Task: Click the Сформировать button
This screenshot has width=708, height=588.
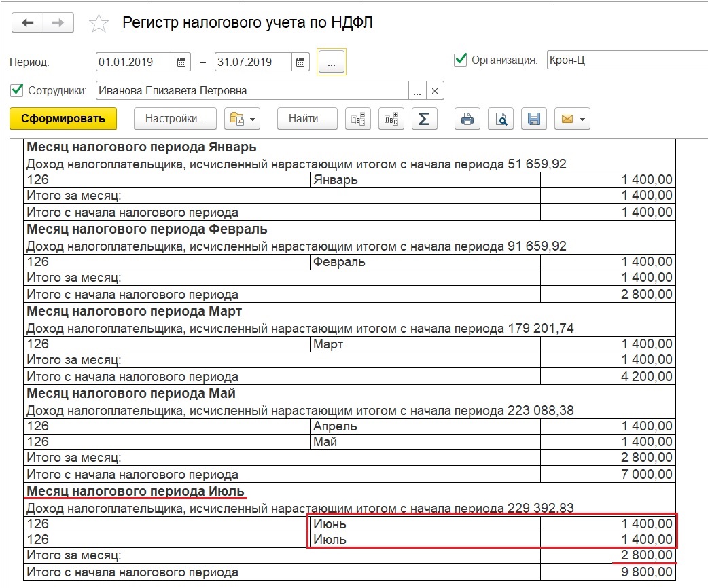Action: click(63, 119)
